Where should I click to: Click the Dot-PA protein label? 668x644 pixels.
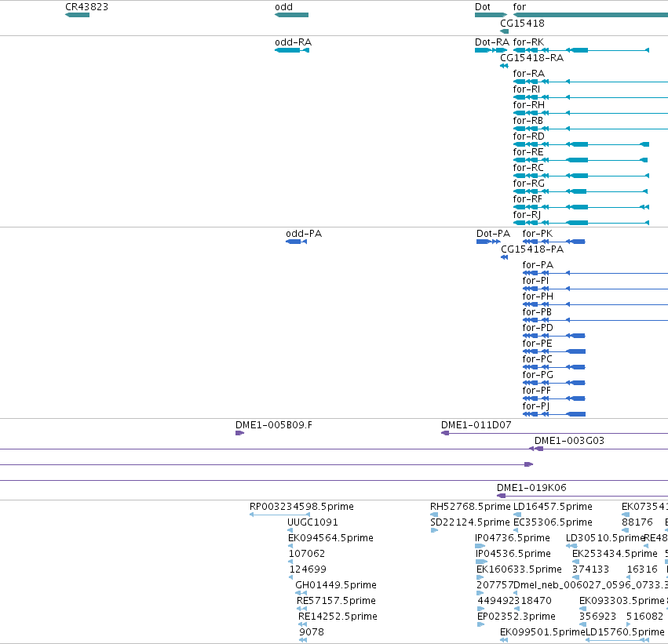(x=493, y=234)
